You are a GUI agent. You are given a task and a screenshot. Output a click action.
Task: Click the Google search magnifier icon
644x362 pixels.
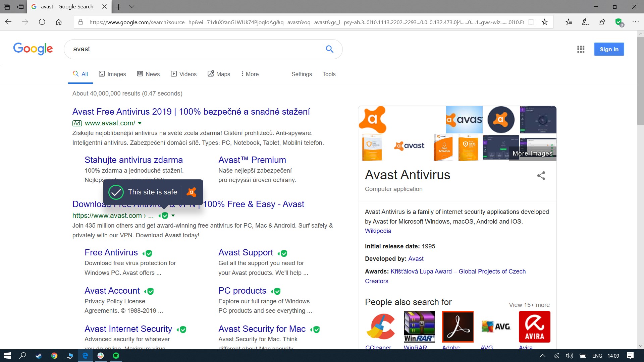pyautogui.click(x=329, y=49)
